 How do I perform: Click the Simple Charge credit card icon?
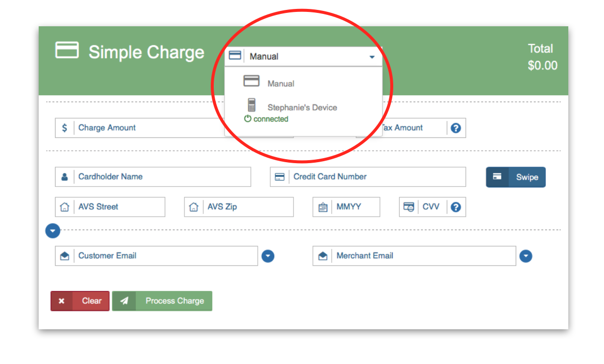[67, 51]
